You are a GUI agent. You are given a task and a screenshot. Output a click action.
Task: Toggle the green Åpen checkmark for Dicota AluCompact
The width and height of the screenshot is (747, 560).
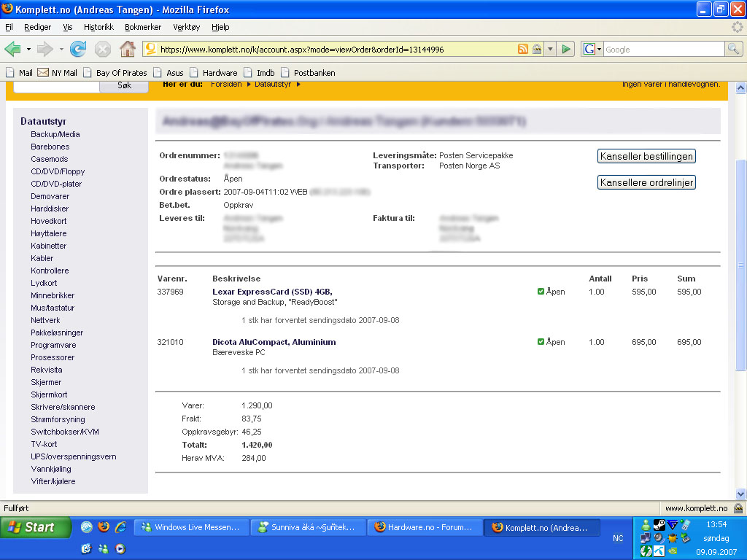click(x=541, y=341)
